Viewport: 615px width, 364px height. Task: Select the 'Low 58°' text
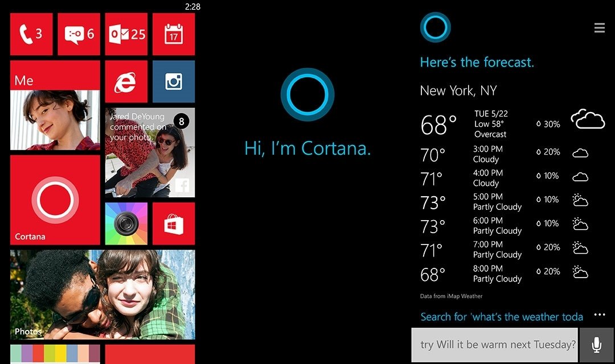(x=489, y=124)
